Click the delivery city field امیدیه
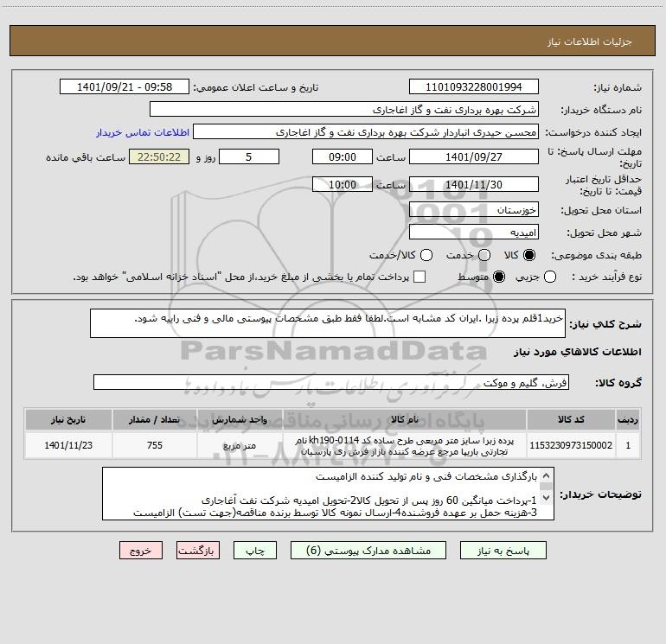666x644 pixels. pyautogui.click(x=474, y=233)
